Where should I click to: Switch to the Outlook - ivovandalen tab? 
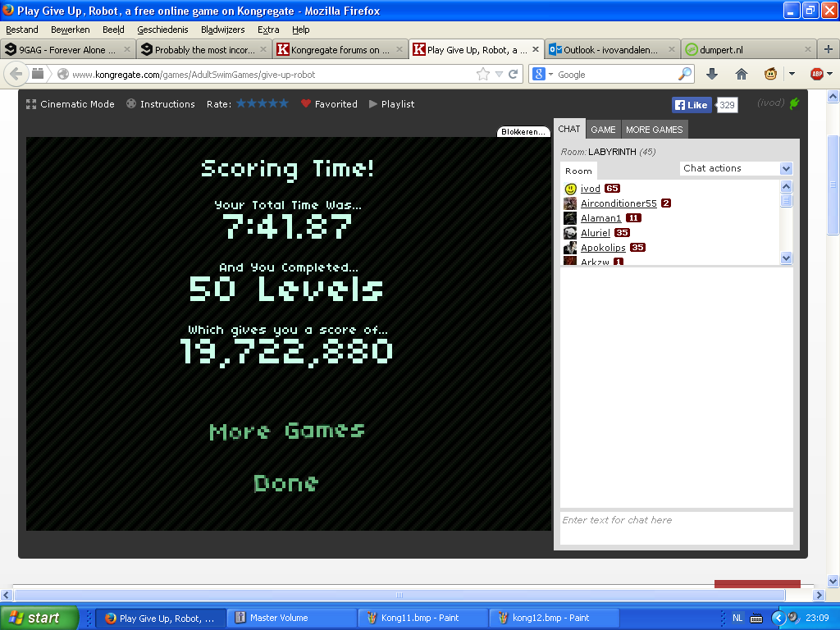(x=612, y=49)
